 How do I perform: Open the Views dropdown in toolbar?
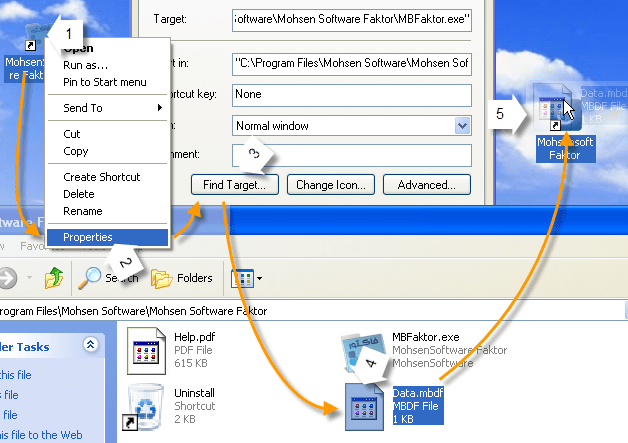point(247,278)
